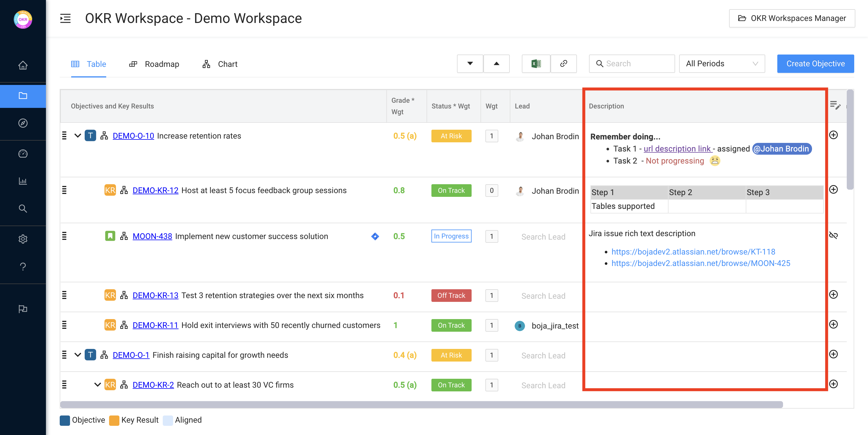Click the copy link icon button
Image resolution: width=868 pixels, height=435 pixels.
coord(563,64)
